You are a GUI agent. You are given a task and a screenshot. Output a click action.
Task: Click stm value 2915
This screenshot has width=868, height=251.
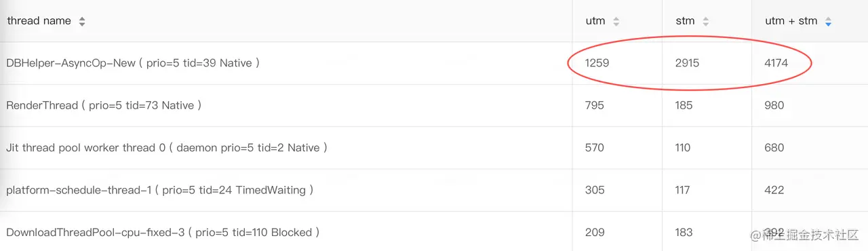(687, 63)
